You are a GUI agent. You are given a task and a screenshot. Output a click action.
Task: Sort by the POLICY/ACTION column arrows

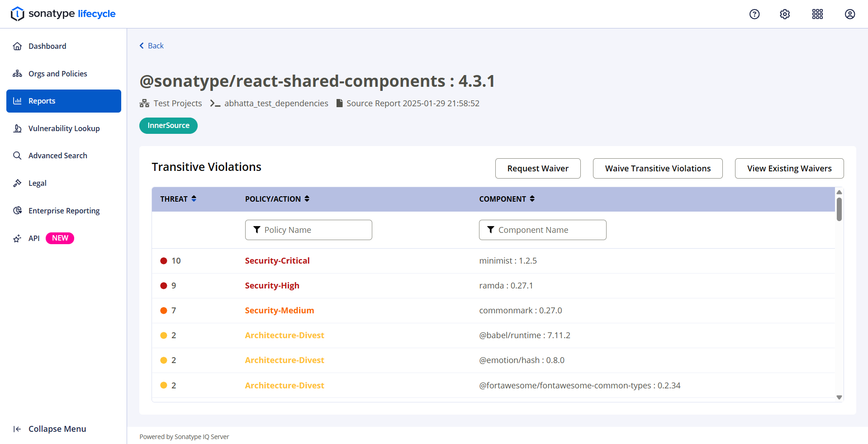307,198
